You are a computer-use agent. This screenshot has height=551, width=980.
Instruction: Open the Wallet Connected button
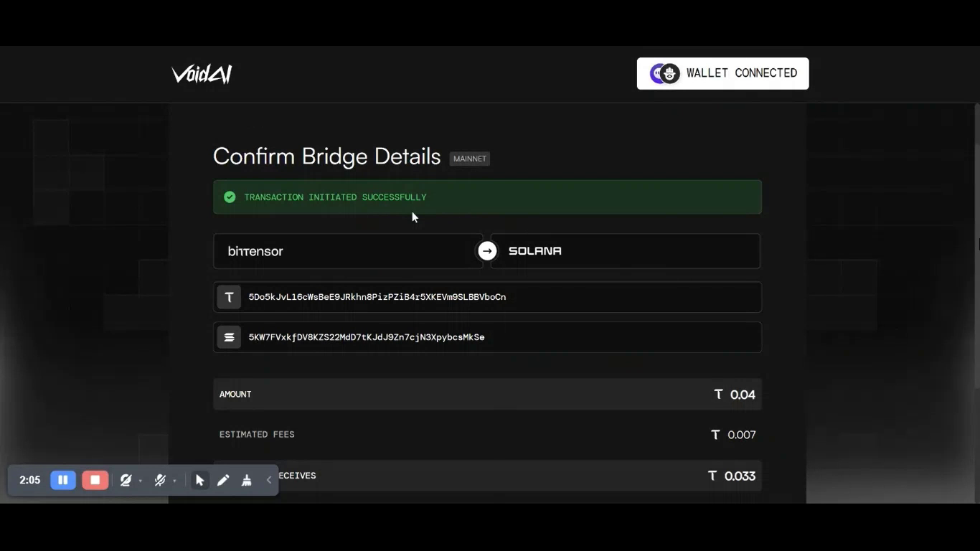[722, 73]
